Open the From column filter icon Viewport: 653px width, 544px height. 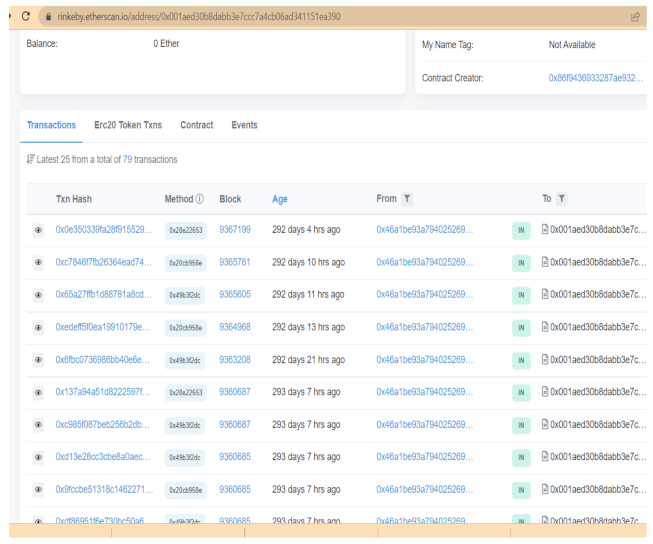click(x=407, y=199)
